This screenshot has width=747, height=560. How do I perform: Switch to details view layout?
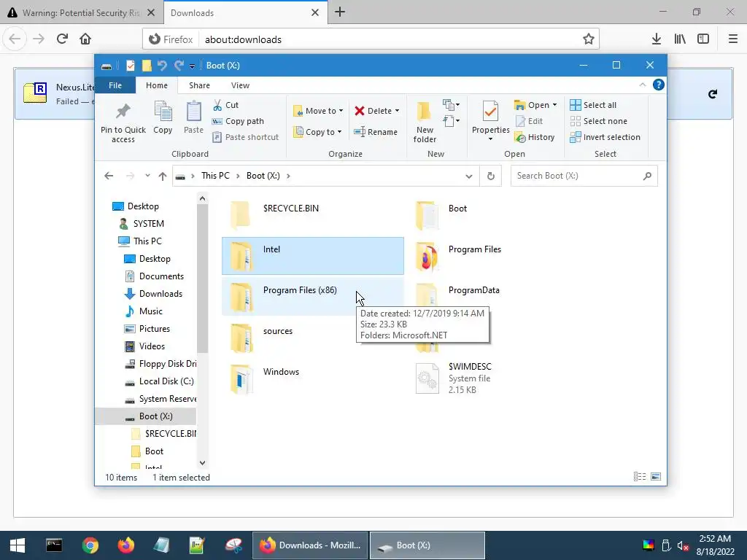tap(640, 477)
